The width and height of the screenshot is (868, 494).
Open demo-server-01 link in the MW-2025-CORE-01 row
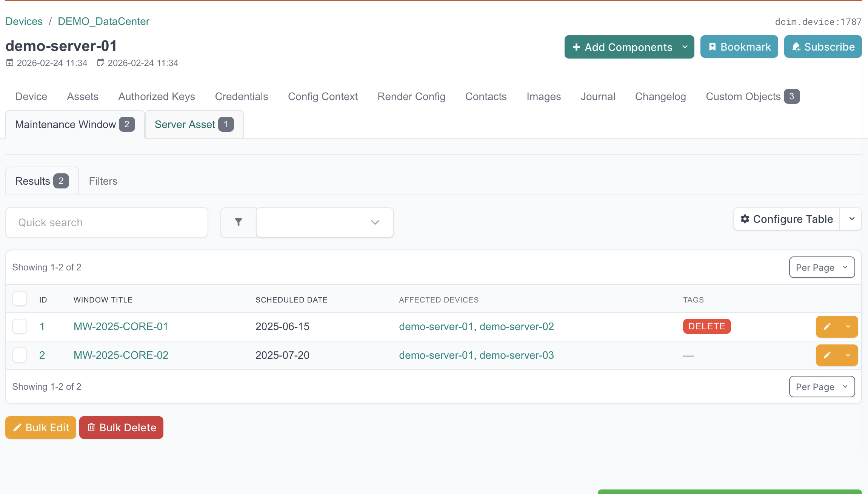pyautogui.click(x=436, y=327)
